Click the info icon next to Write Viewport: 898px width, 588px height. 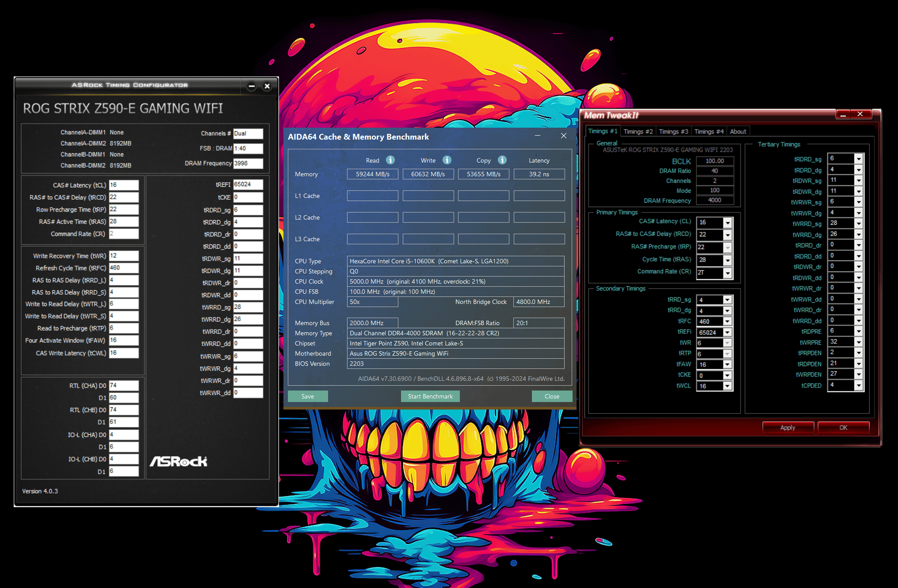tap(447, 160)
